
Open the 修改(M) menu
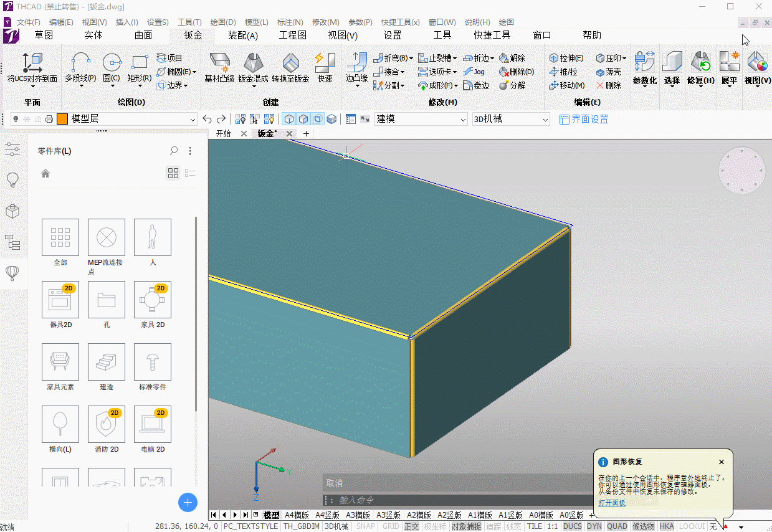(325, 22)
